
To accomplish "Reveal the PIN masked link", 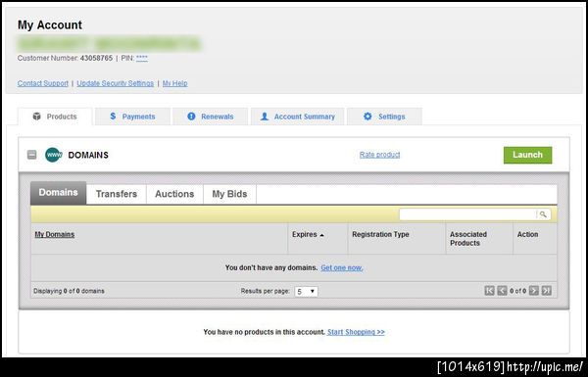I will 142,58.
